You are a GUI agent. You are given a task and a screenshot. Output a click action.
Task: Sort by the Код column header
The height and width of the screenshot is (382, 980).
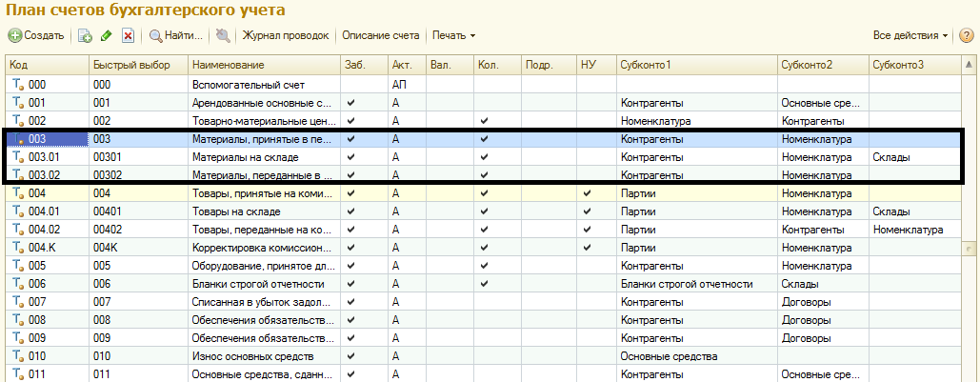tap(46, 65)
